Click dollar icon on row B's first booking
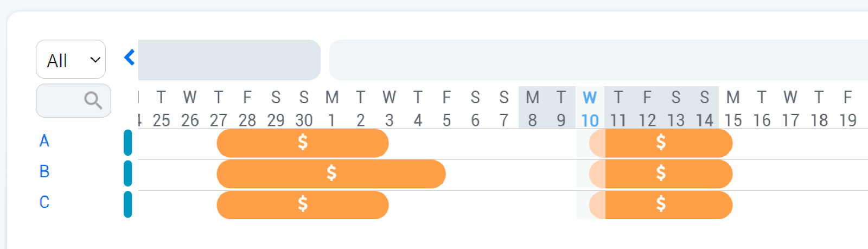Viewport: 868px width, 249px height. click(331, 173)
